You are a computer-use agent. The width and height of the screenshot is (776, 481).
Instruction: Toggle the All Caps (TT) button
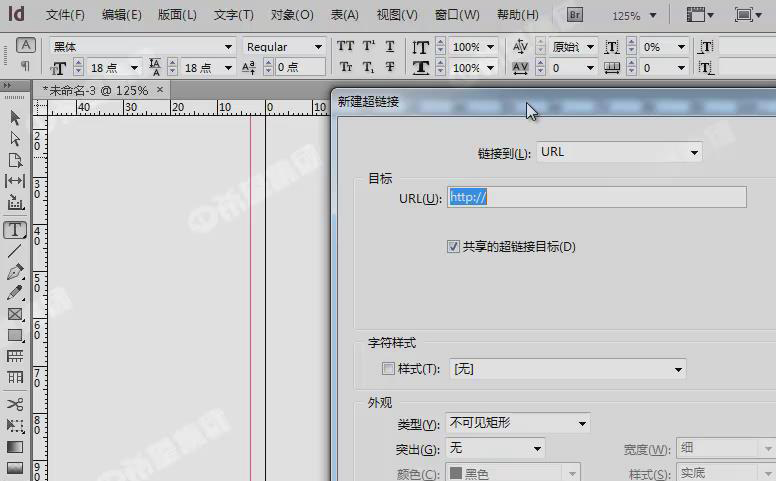pyautogui.click(x=346, y=47)
